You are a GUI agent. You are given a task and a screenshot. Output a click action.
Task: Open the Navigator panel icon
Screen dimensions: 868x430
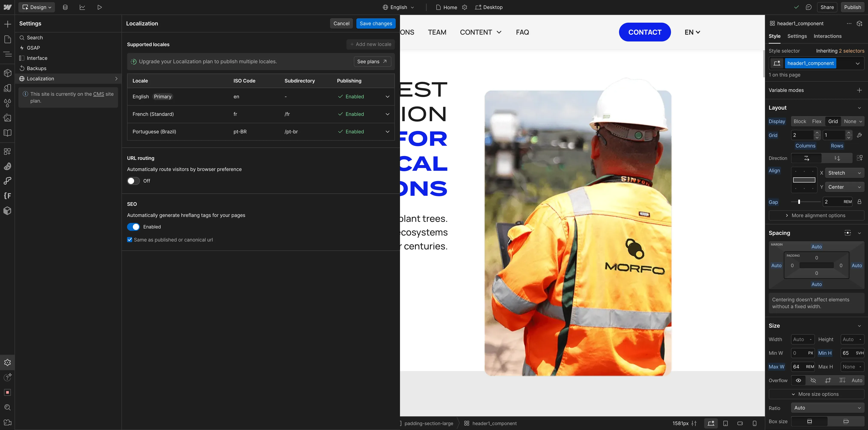(7, 54)
